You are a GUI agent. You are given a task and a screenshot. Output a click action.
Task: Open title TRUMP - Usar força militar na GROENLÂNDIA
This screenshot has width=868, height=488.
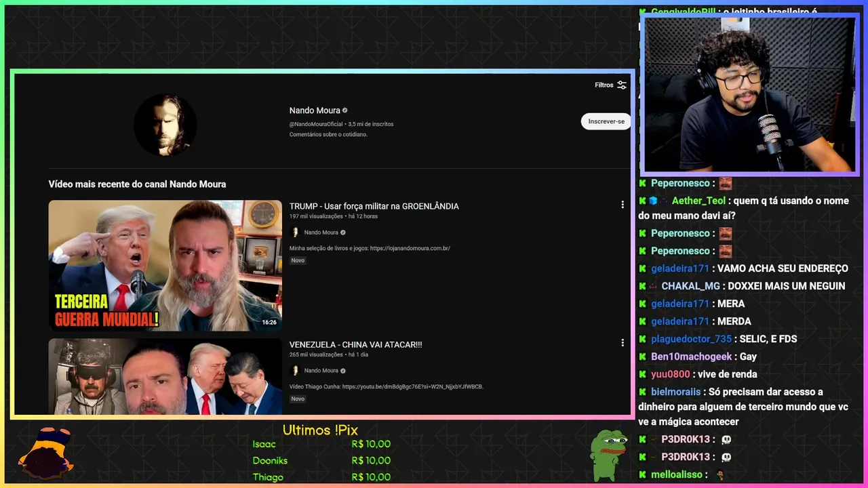374,206
